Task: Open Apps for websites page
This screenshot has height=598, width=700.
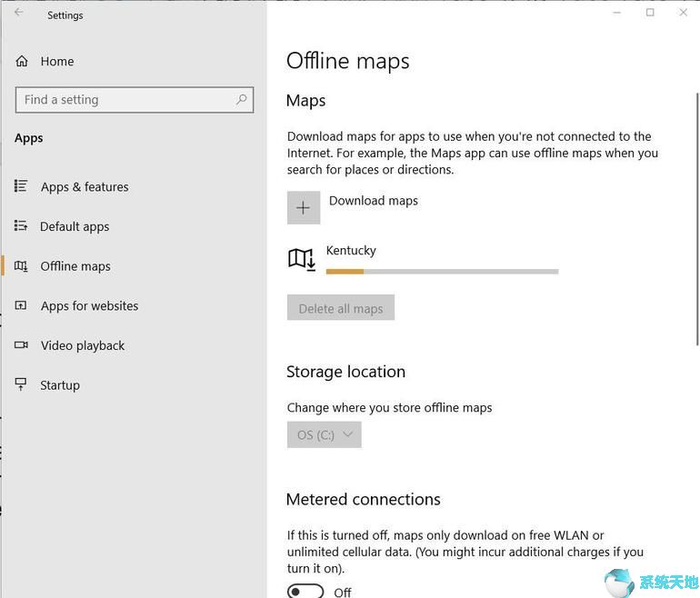Action: point(90,306)
